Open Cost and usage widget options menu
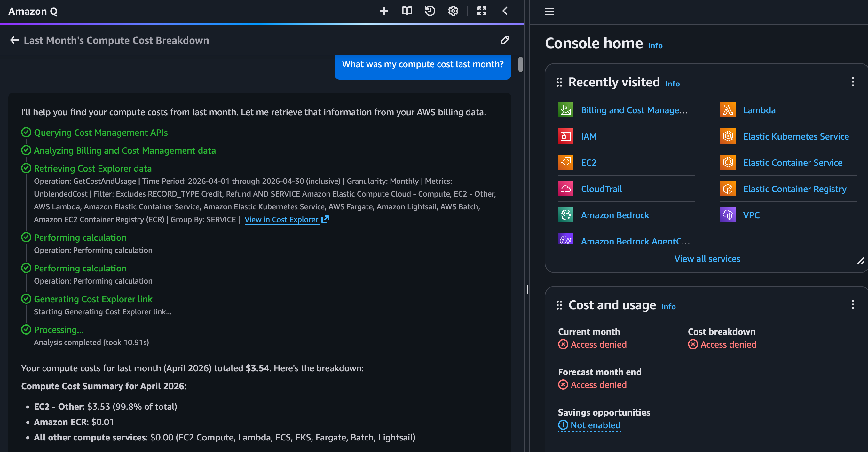The width and height of the screenshot is (868, 452). coord(853,305)
